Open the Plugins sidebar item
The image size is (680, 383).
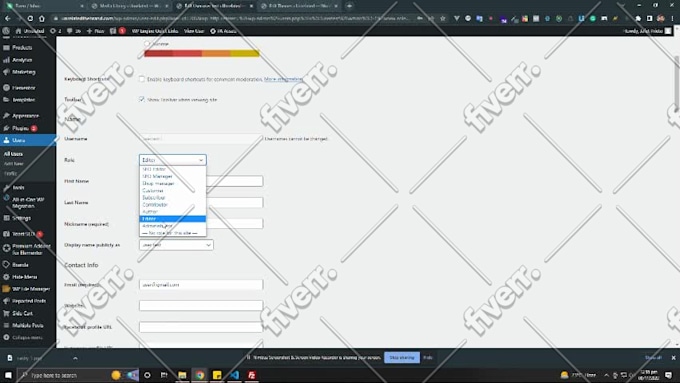[x=20, y=128]
